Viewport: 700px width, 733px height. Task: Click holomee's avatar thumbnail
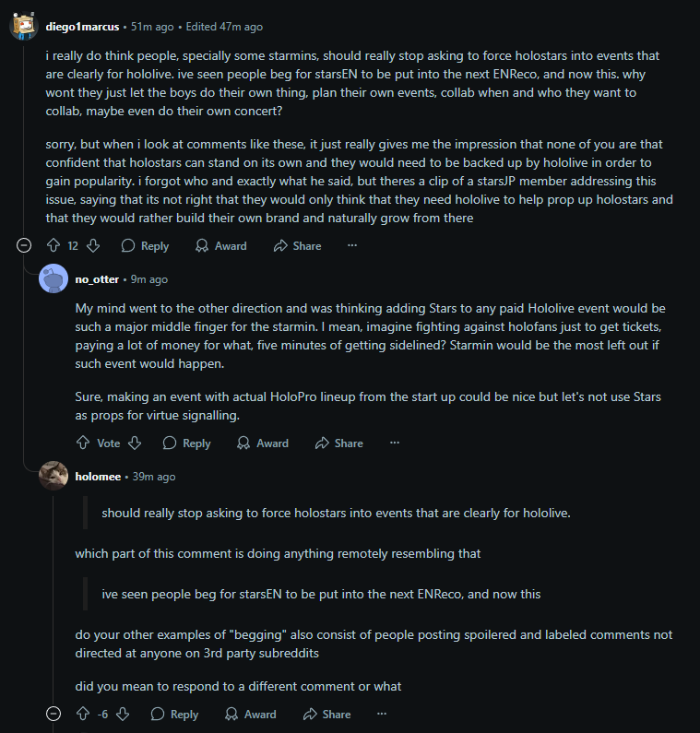[x=53, y=476]
